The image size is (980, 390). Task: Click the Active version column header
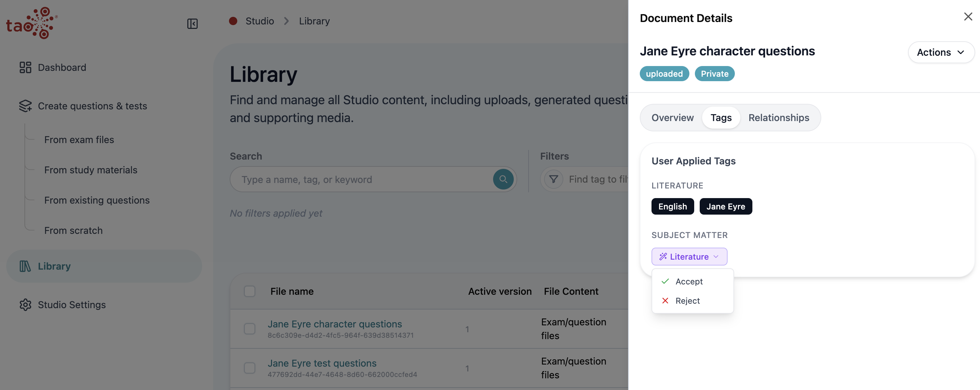coord(500,291)
